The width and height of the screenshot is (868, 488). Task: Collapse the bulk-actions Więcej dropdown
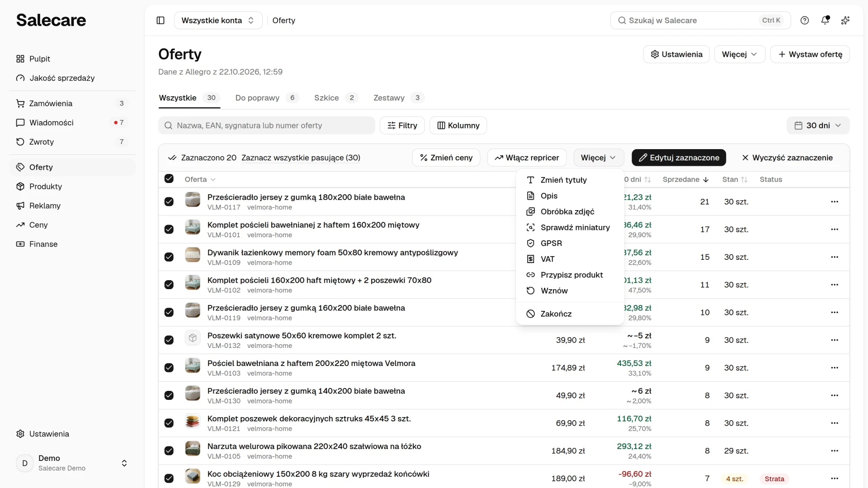click(599, 158)
